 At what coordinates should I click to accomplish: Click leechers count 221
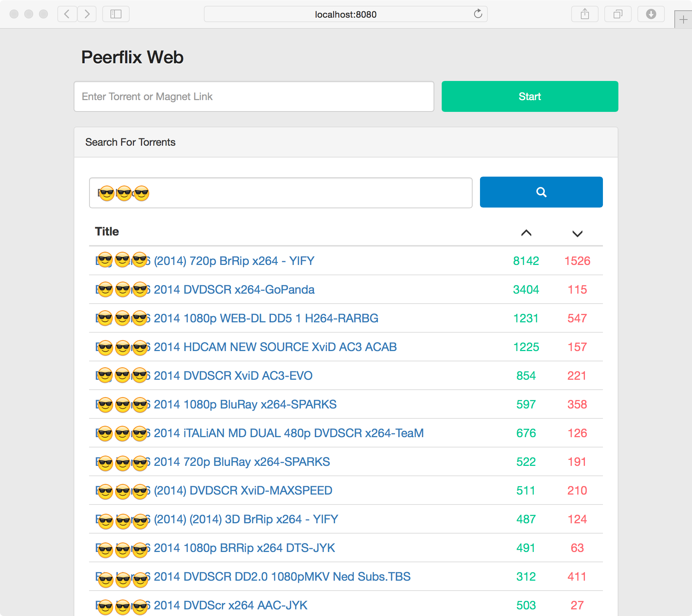pos(577,376)
